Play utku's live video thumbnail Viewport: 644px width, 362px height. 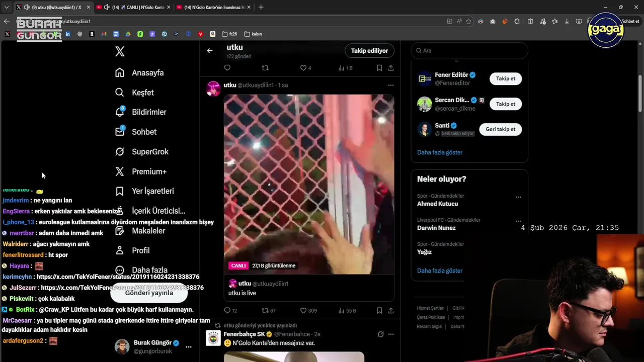point(309,184)
